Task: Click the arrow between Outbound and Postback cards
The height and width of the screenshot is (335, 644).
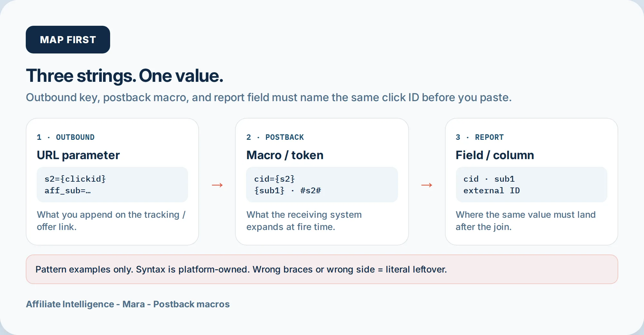Action: 217,185
